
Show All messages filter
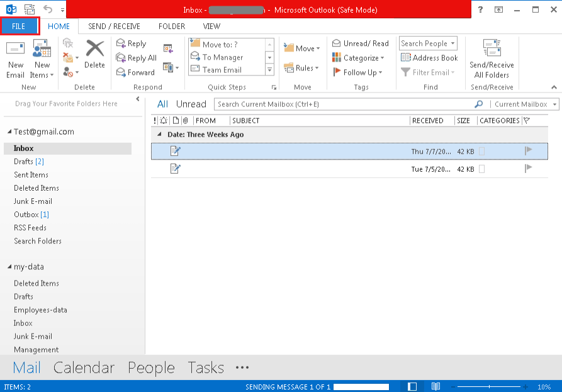(162, 104)
